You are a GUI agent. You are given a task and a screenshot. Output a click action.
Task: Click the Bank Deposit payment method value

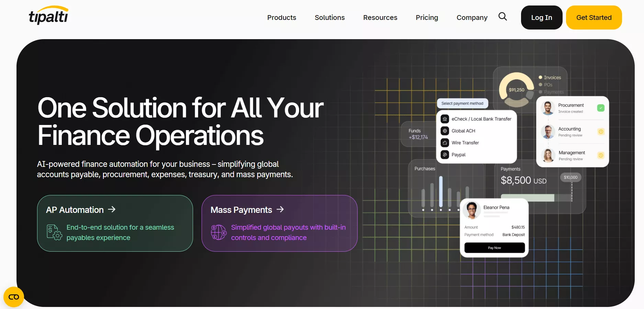(513, 235)
